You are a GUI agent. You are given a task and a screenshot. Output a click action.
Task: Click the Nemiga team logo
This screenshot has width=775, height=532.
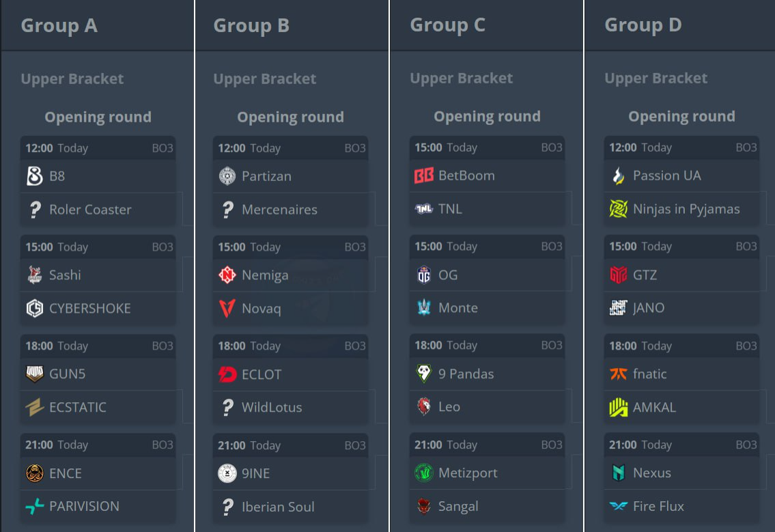[227, 275]
